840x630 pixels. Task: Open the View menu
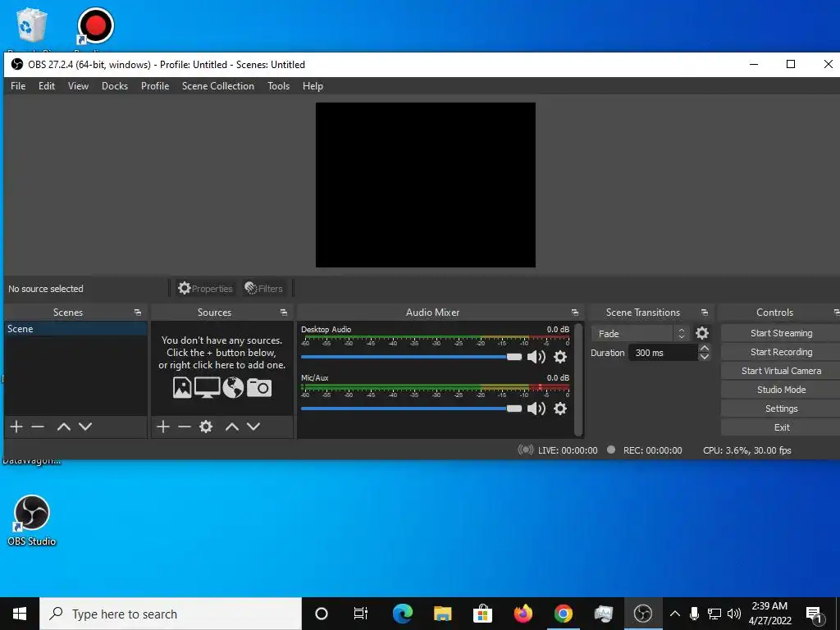(x=78, y=86)
